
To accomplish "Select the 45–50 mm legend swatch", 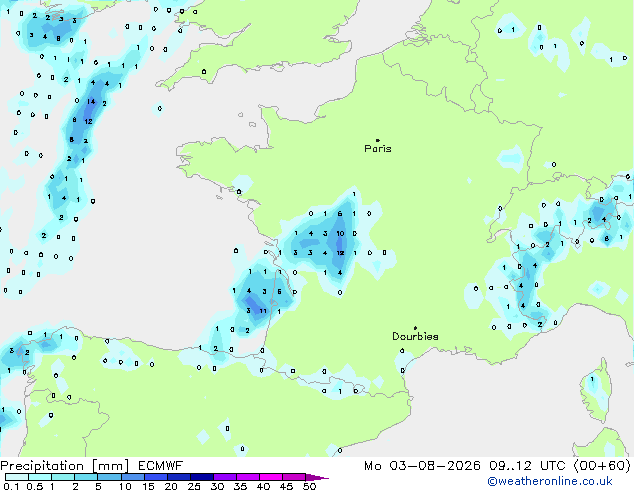I will coord(294,477).
